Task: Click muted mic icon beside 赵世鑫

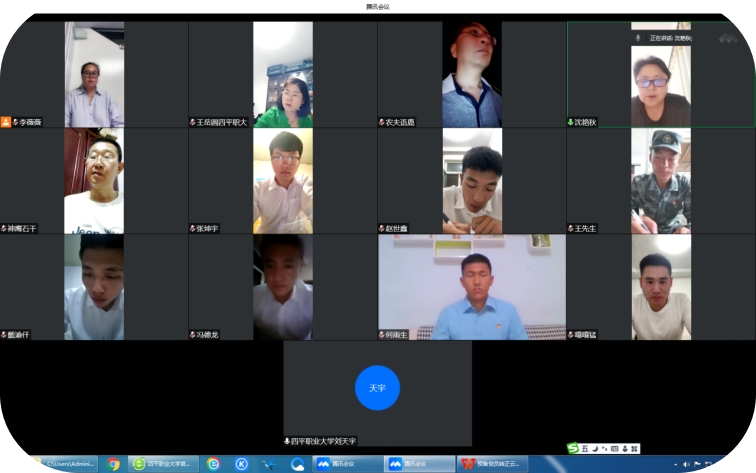Action: click(x=381, y=229)
